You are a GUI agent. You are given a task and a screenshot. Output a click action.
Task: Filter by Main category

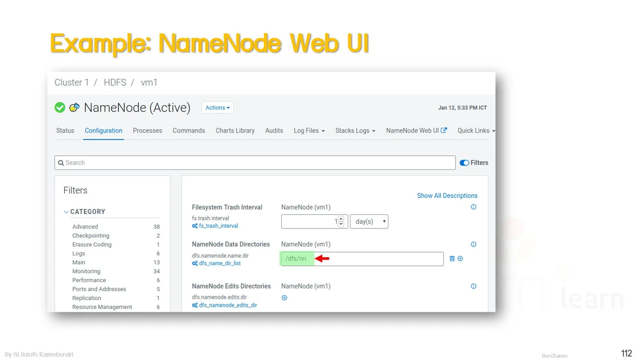click(79, 262)
